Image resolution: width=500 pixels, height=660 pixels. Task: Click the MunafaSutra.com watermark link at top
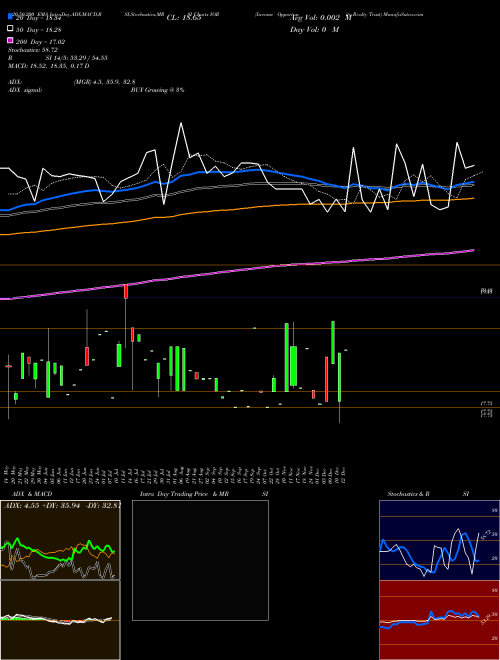point(403,14)
